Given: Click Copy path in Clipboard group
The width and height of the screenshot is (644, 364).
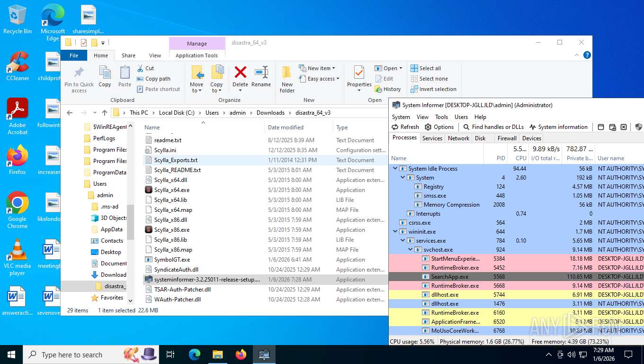Looking at the screenshot, I should (153, 79).
